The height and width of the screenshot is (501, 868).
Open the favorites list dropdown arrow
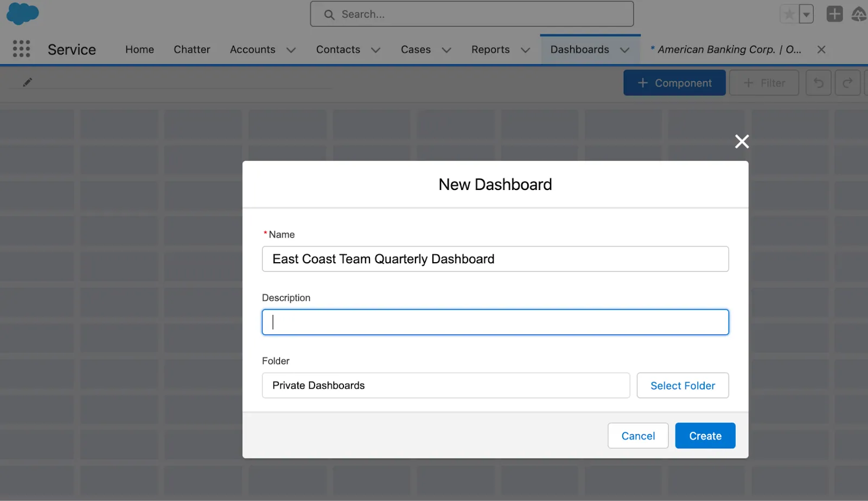(x=806, y=15)
